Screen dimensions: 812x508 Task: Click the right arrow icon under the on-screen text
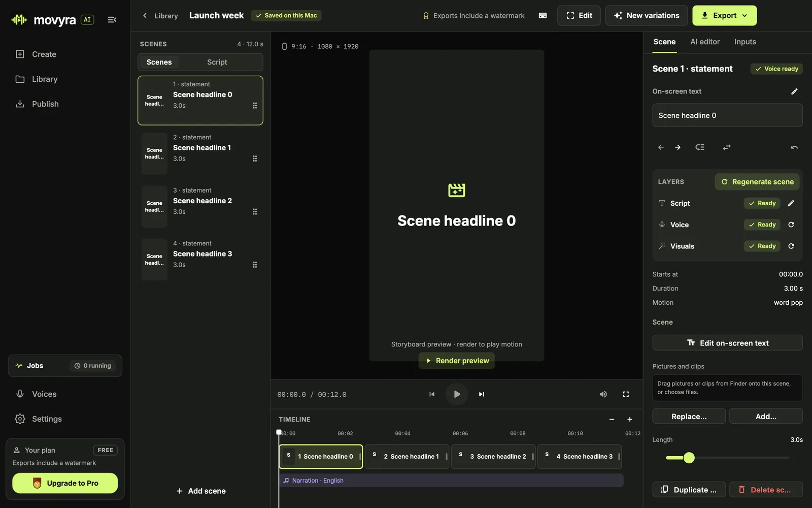678,147
